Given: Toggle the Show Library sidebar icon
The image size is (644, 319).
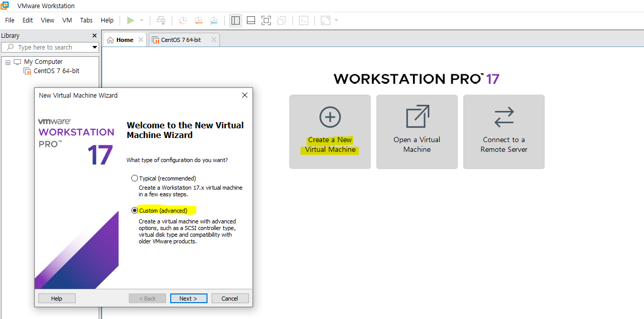Looking at the screenshot, I should [236, 20].
